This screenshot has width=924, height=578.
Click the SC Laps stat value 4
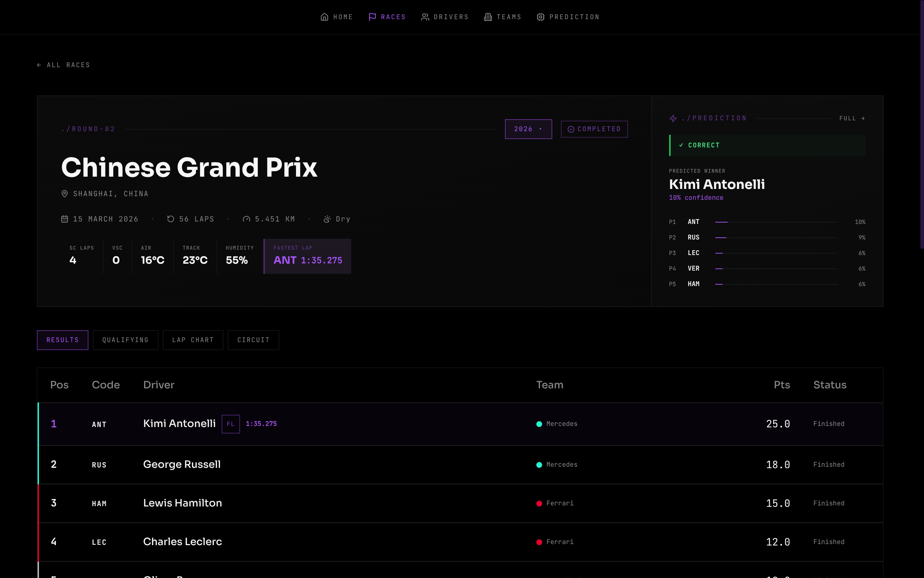click(73, 260)
